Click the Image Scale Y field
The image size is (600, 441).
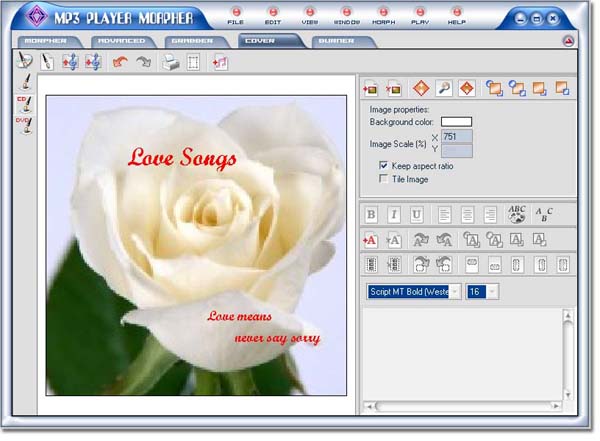point(457,151)
